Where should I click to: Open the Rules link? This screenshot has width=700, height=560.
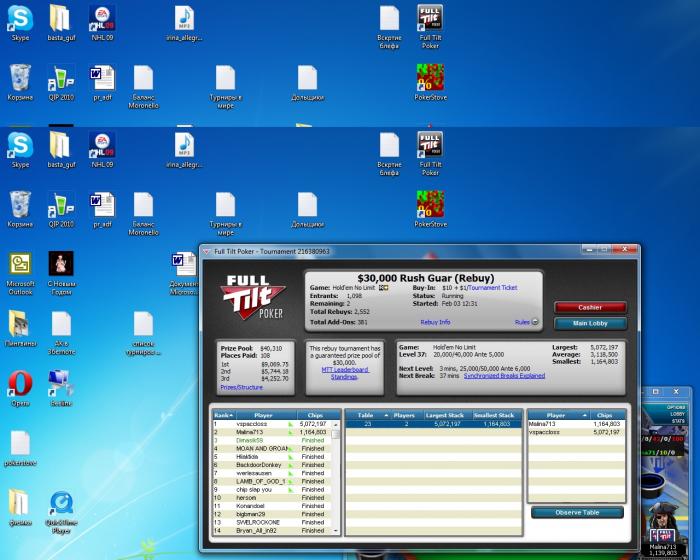(522, 322)
